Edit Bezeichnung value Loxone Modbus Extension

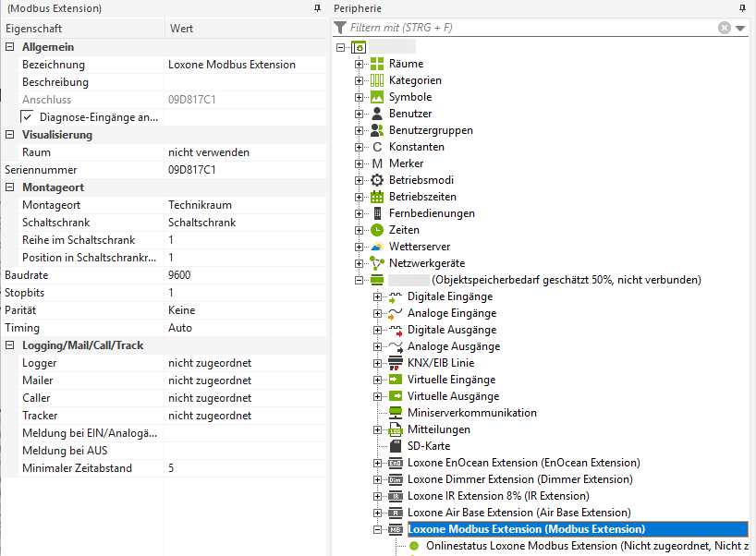pyautogui.click(x=246, y=65)
